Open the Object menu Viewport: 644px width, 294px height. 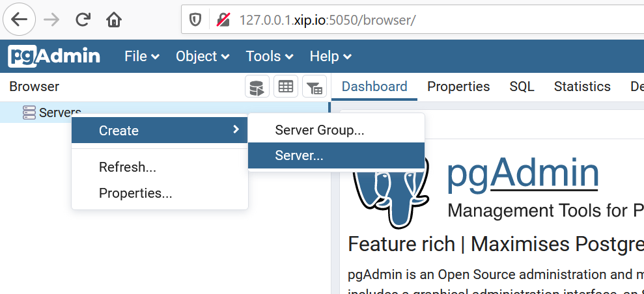pyautogui.click(x=203, y=56)
